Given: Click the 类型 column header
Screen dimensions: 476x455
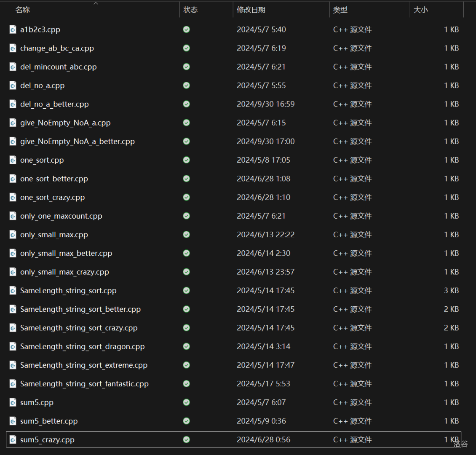Looking at the screenshot, I should 340,10.
